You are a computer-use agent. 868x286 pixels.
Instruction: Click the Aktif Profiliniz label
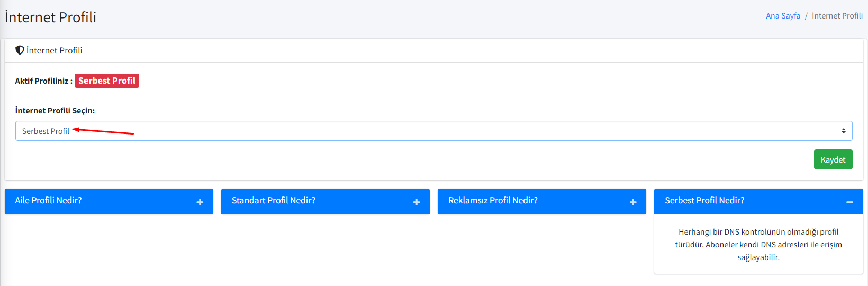[x=43, y=81]
